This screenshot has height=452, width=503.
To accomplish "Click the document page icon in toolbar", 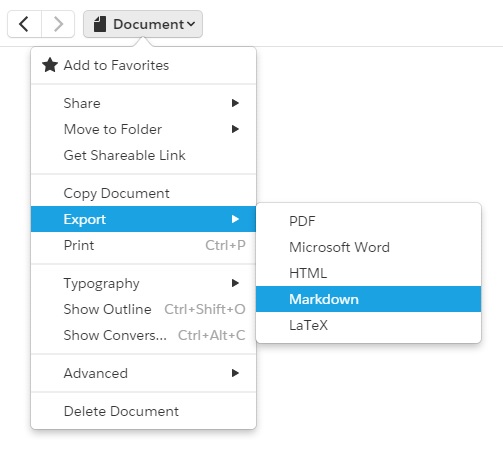I will [x=100, y=24].
